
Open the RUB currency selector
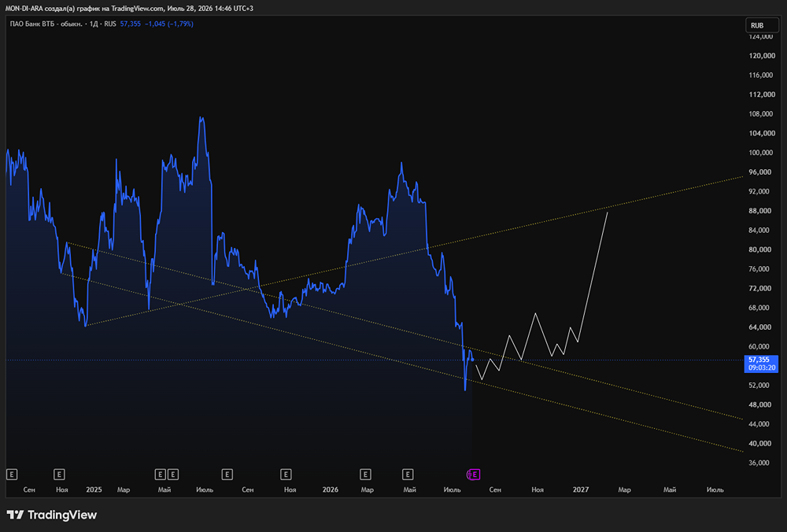(762, 25)
